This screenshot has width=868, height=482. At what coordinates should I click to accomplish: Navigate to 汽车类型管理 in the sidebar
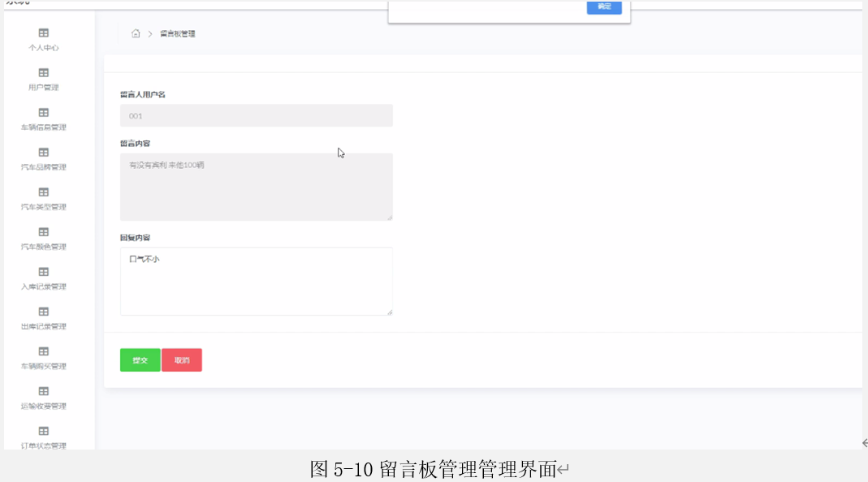[42, 192]
